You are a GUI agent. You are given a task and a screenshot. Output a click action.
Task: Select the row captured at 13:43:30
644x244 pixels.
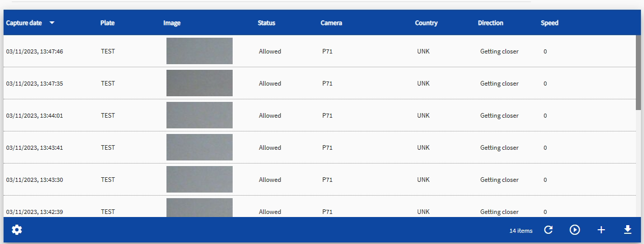[320, 180]
